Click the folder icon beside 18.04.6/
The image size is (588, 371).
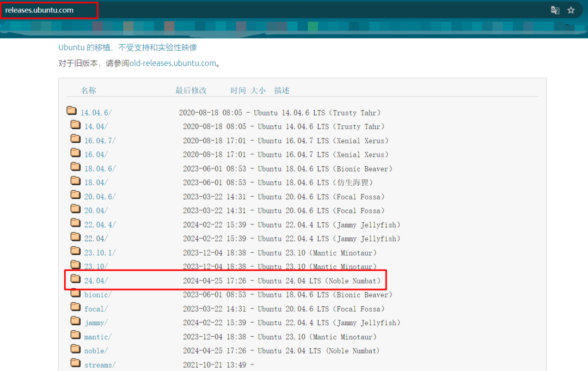click(x=75, y=167)
